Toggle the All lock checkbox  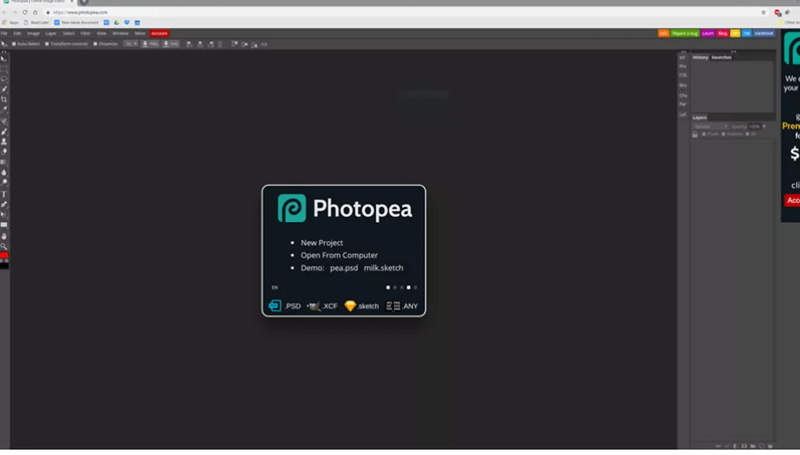coord(747,134)
